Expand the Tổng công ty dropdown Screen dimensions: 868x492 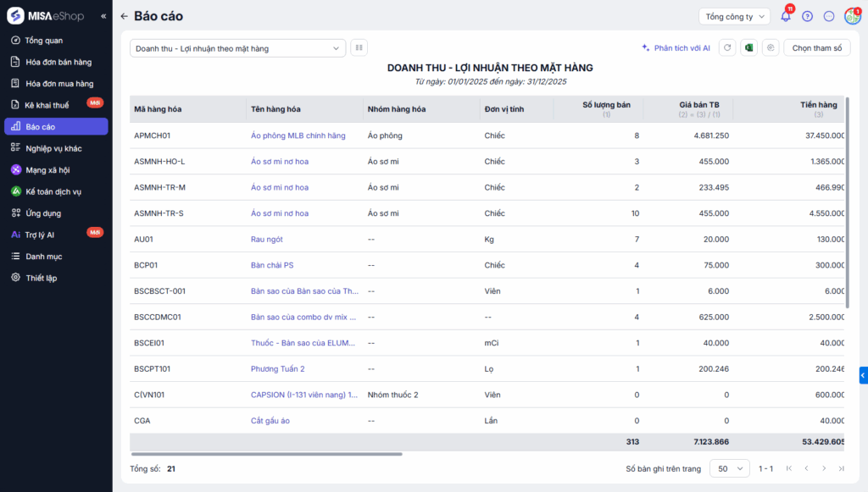(x=734, y=16)
